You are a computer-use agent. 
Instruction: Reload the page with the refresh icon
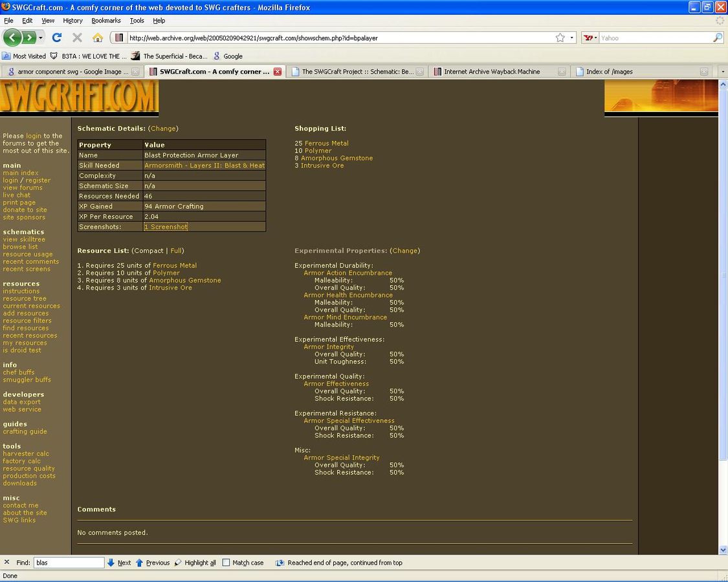click(x=57, y=38)
